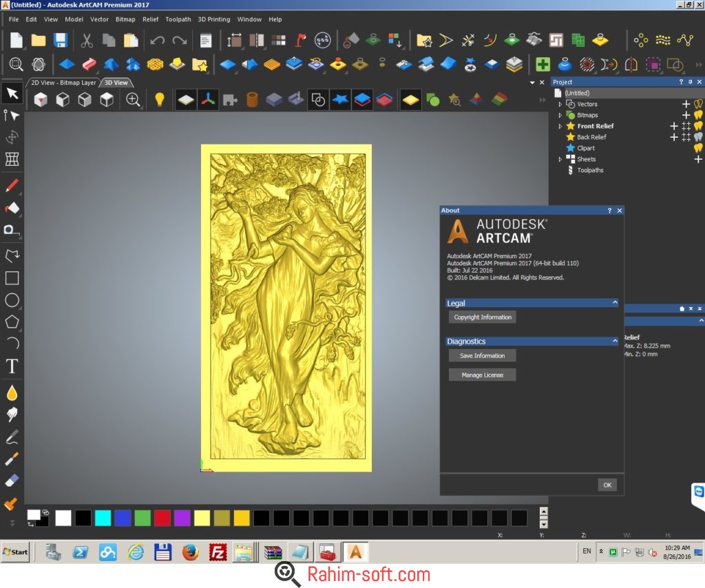Toggle visibility bulb for Vectors
Viewport: 705px width, 588px height.
[x=698, y=104]
